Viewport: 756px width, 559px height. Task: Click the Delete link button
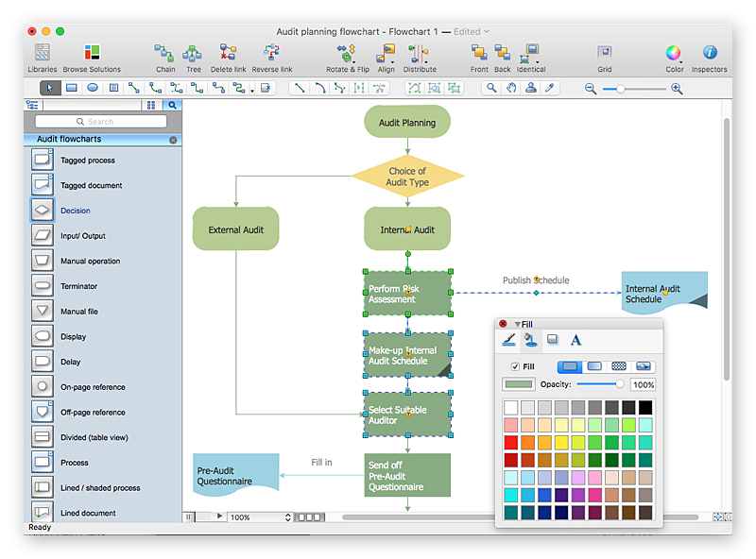tap(226, 54)
